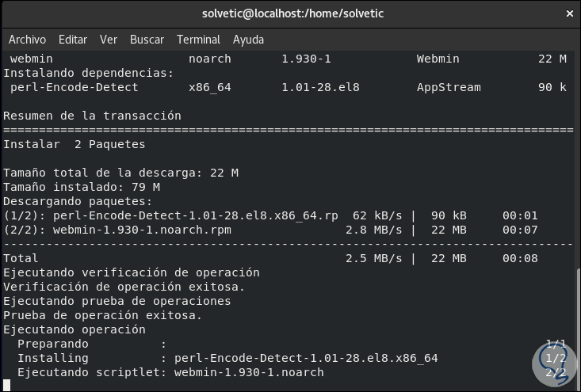Screen dimensions: 581x392
Task: Click the 'Verificación de operación exitosa' message
Action: [124, 287]
